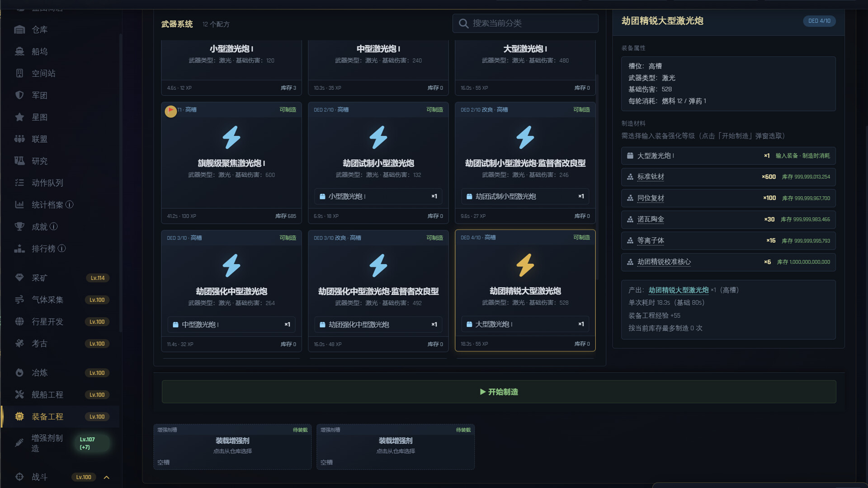868x488 pixels.
Task: Load booster in the first 装载增强剂 slot
Action: 232,447
